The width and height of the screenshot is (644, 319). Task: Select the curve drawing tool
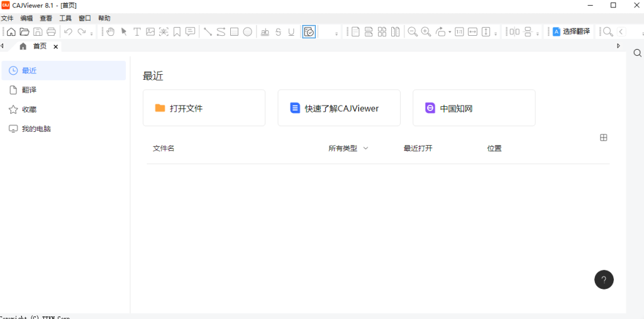[x=221, y=31]
